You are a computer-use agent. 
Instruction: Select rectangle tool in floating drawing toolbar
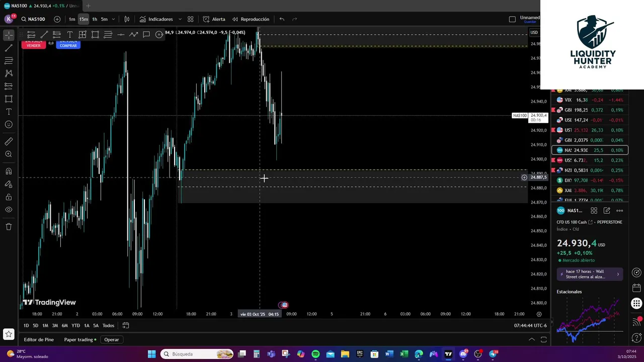coord(95,35)
